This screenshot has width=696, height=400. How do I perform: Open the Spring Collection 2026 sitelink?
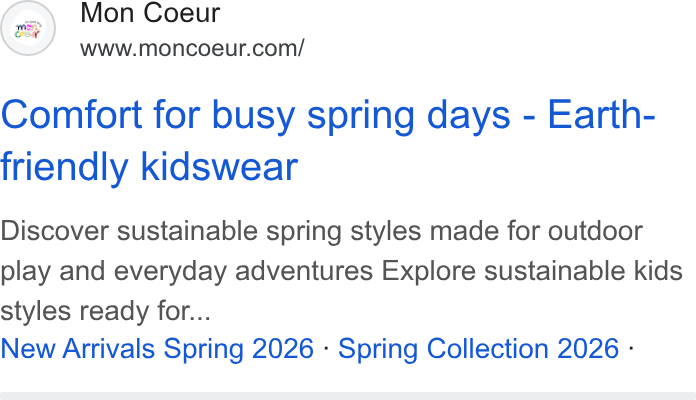click(478, 349)
